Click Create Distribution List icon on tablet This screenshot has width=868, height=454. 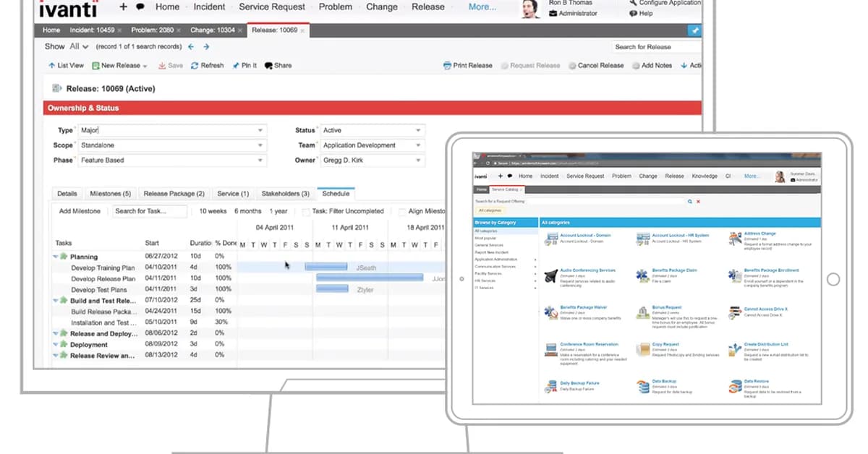click(735, 349)
